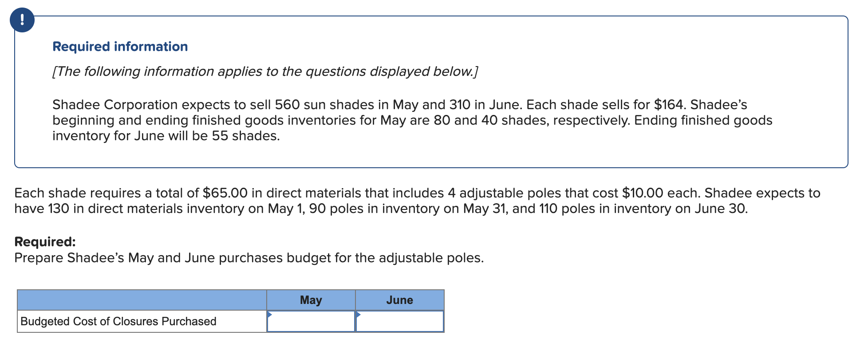Click the $164 selling price in text
This screenshot has width=868, height=347.
click(x=669, y=105)
